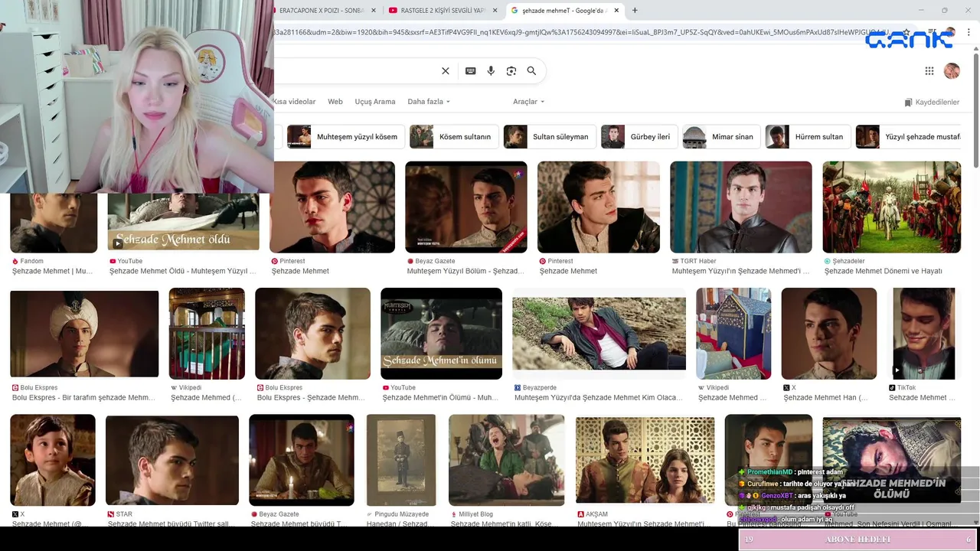Select the Sultan süleyman chip
980x551 pixels.
point(550,136)
